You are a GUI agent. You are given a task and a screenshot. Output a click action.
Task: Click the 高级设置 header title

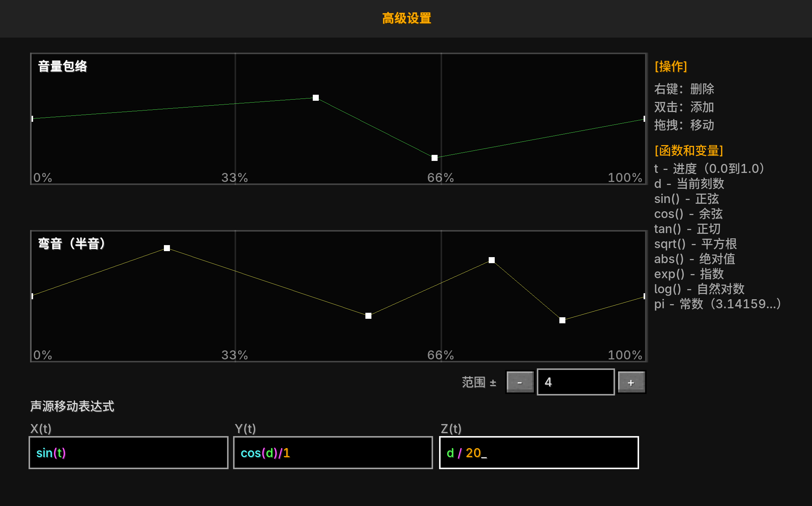click(406, 18)
